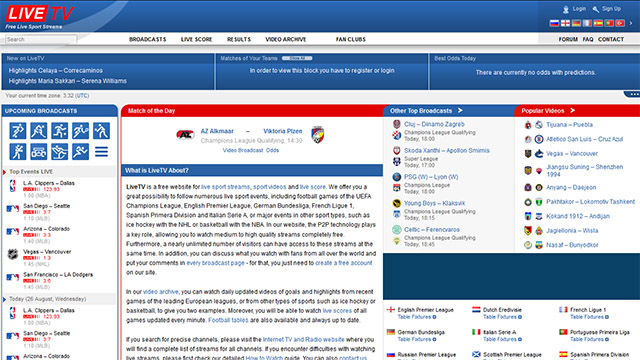The height and width of the screenshot is (360, 640).
Task: Click the Sign Up key icon
Action: pyautogui.click(x=596, y=9)
